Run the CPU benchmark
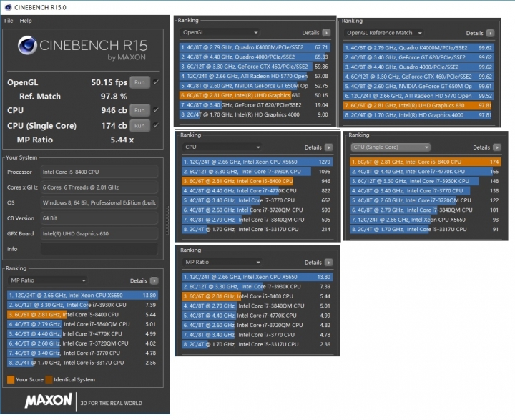The width and height of the screenshot is (515, 420). point(139,110)
